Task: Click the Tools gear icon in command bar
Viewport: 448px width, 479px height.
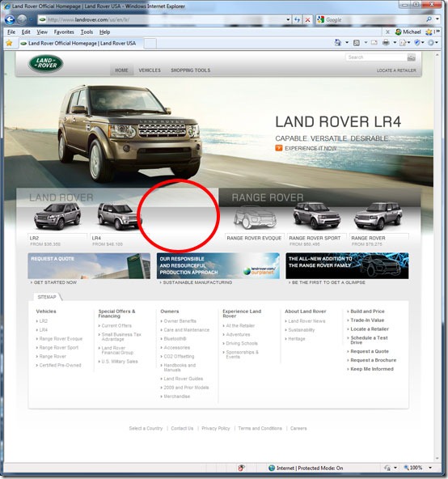Action: point(431,43)
